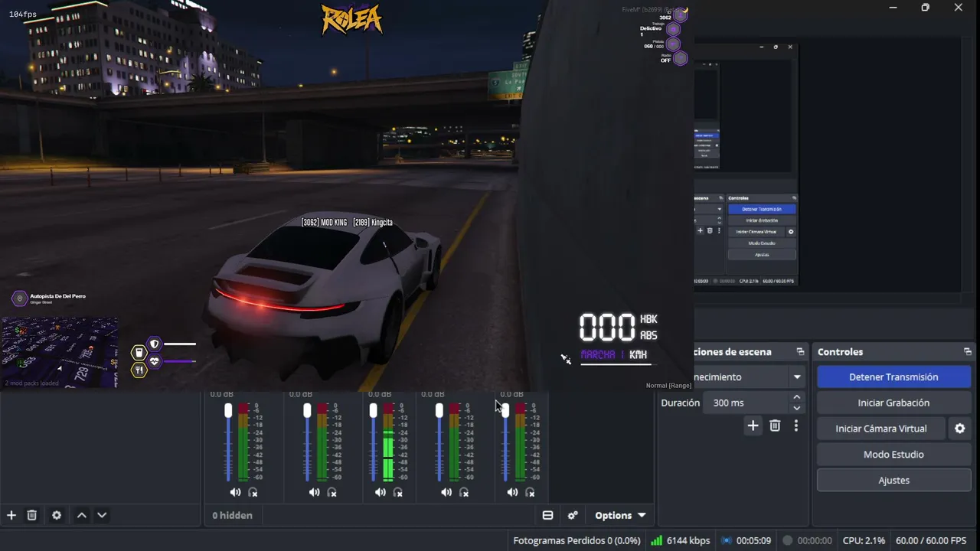Toggle headphone monitoring on the fifth mixer channel
Viewport: 980px width, 551px height.
coord(530,492)
